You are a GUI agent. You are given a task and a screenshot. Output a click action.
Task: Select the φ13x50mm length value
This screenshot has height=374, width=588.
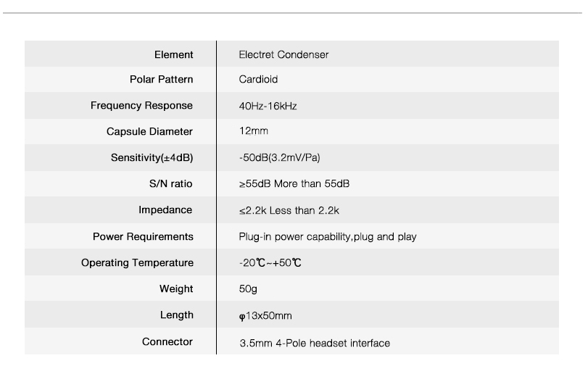(265, 316)
